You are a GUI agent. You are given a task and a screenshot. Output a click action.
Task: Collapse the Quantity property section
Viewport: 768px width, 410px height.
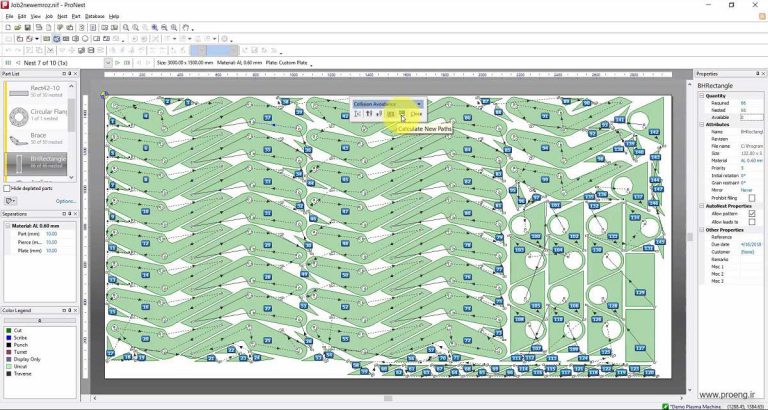point(701,96)
